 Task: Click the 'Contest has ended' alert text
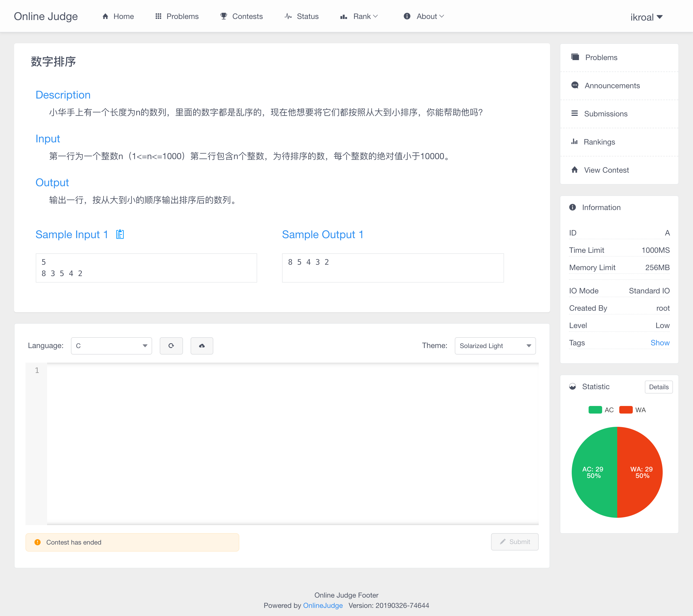(74, 542)
